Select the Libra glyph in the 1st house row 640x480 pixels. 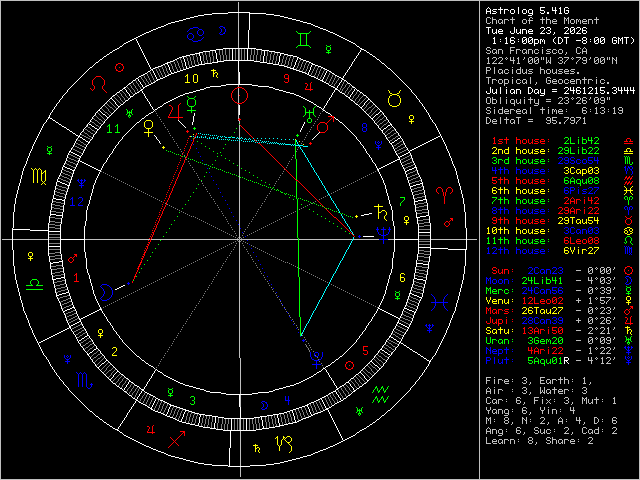(628, 141)
